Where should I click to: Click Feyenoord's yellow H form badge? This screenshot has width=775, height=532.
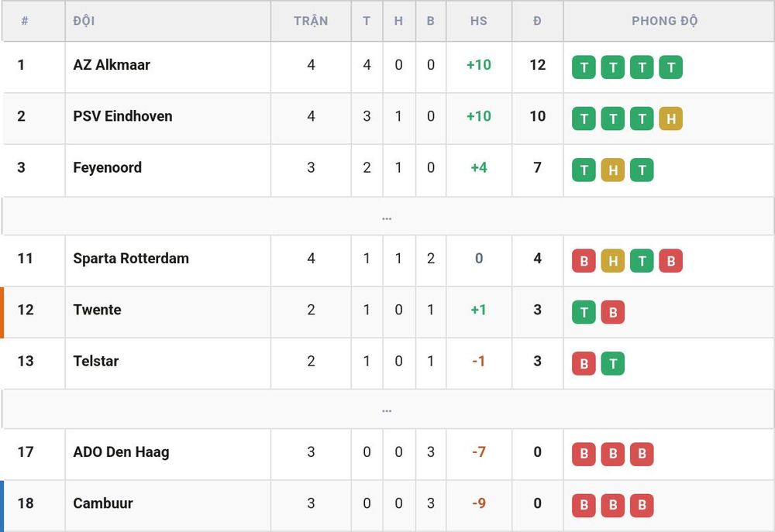pos(613,170)
